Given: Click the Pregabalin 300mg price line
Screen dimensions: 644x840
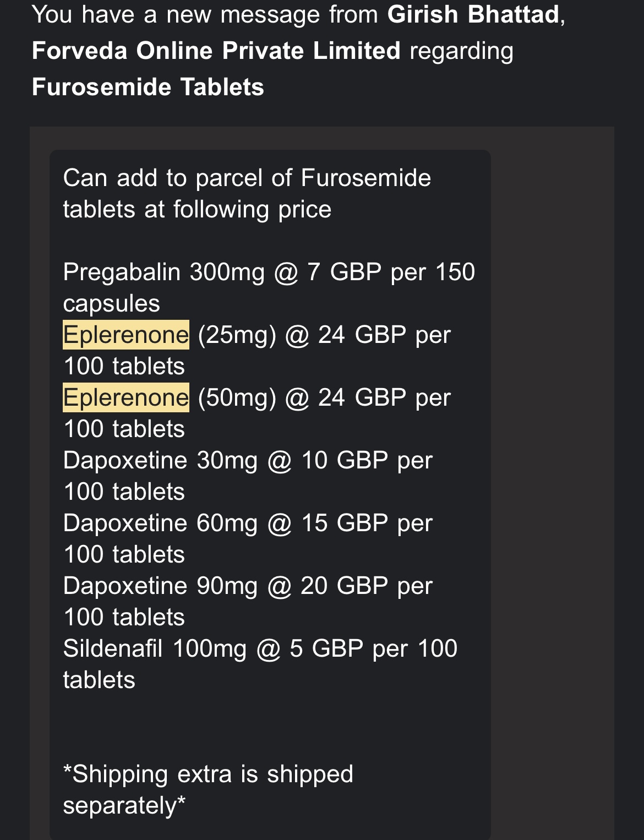Looking at the screenshot, I should [269, 287].
